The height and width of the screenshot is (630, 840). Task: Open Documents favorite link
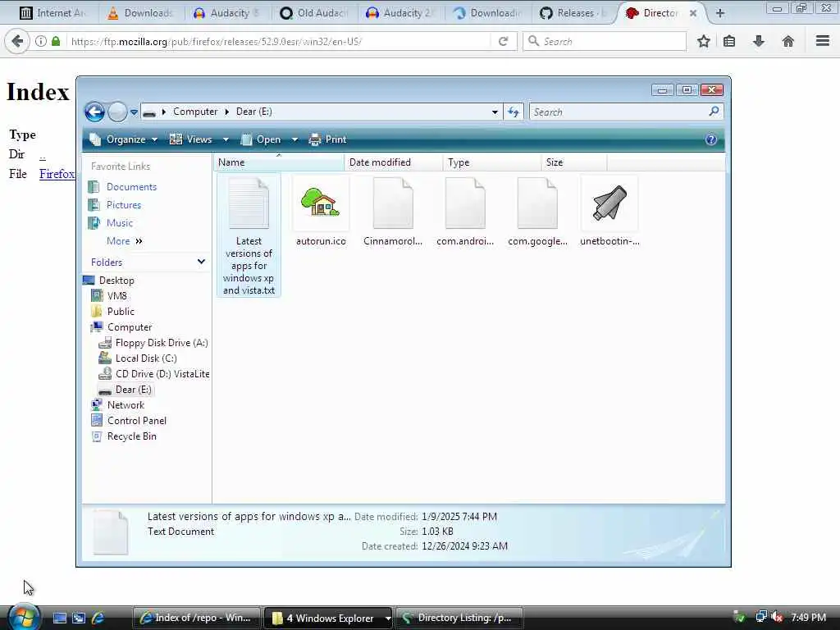(131, 187)
